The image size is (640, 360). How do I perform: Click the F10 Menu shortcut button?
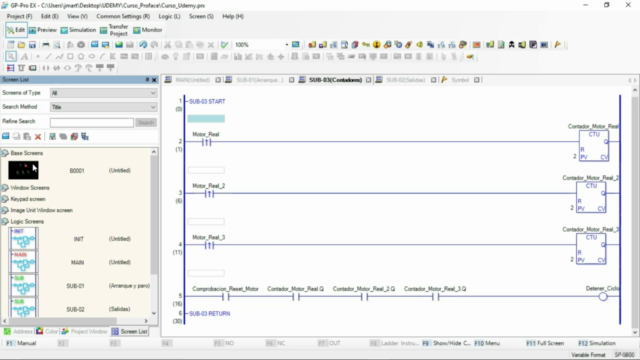[x=487, y=343]
